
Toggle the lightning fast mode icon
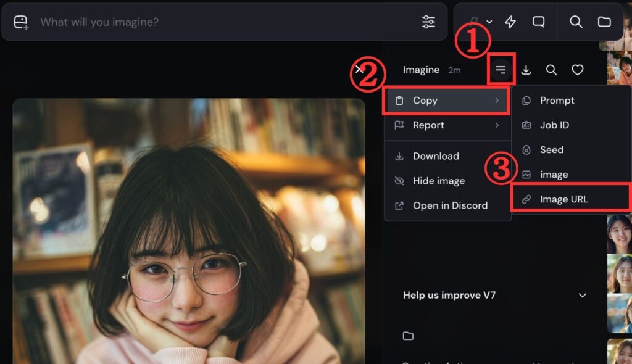(510, 22)
